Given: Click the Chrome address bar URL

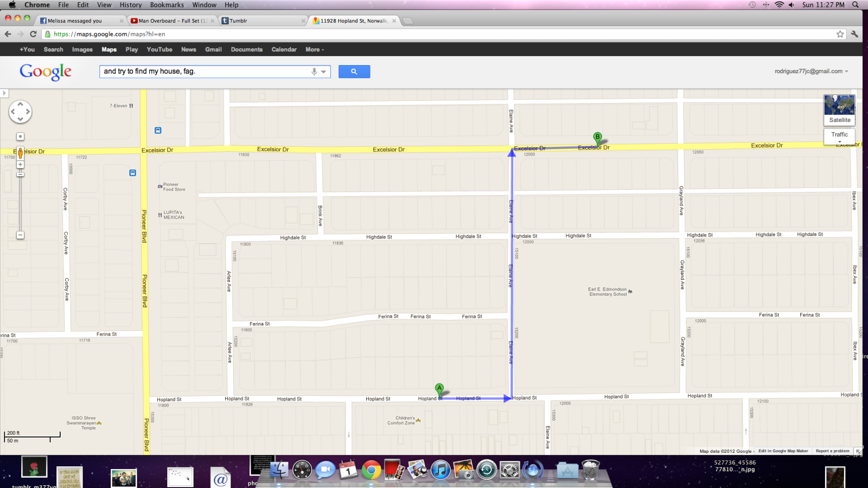Looking at the screenshot, I should (110, 34).
